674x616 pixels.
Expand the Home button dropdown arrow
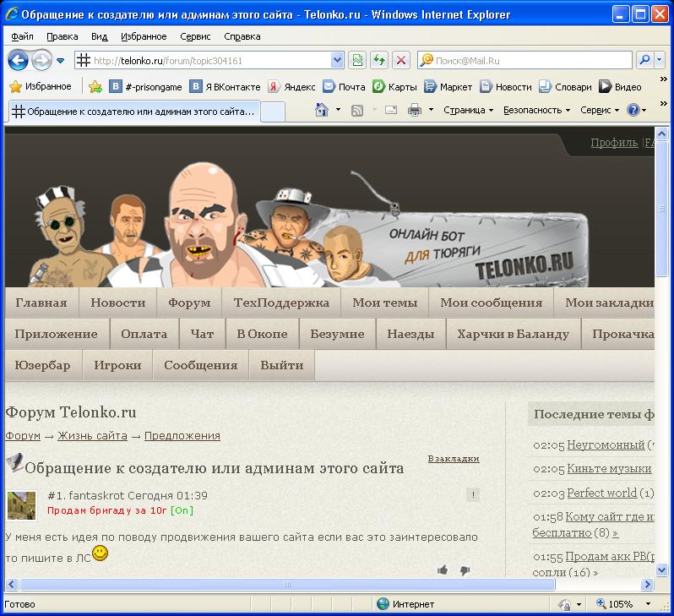(338, 110)
